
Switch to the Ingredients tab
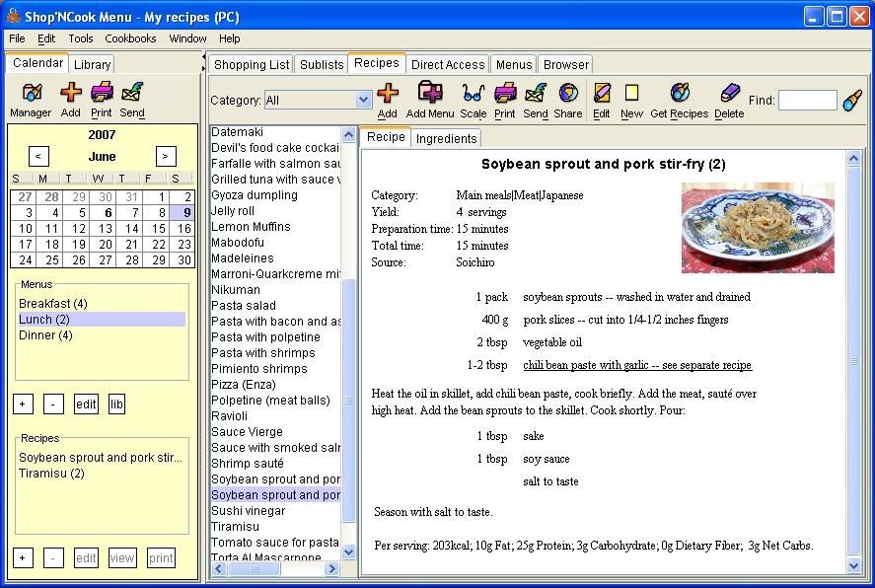[447, 139]
